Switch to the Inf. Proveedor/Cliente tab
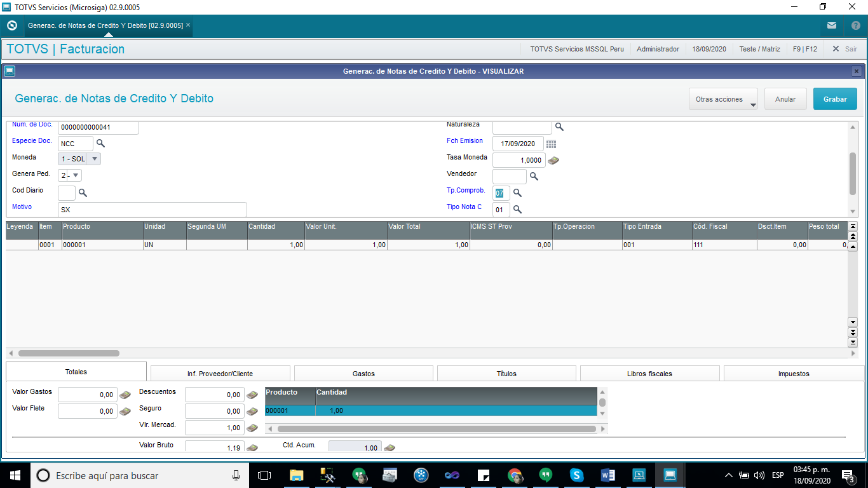868x488 pixels. click(220, 374)
